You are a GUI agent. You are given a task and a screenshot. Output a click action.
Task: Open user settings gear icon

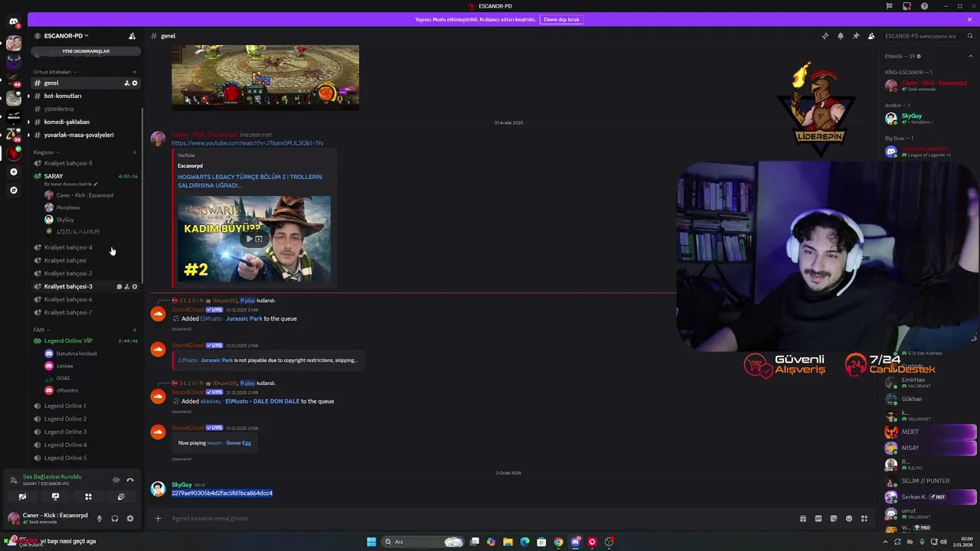point(130,518)
